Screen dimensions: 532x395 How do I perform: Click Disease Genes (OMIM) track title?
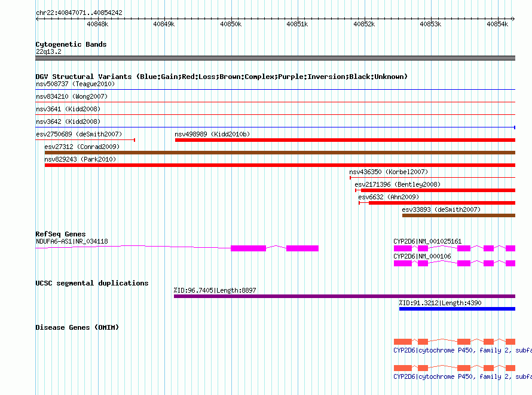[77, 327]
